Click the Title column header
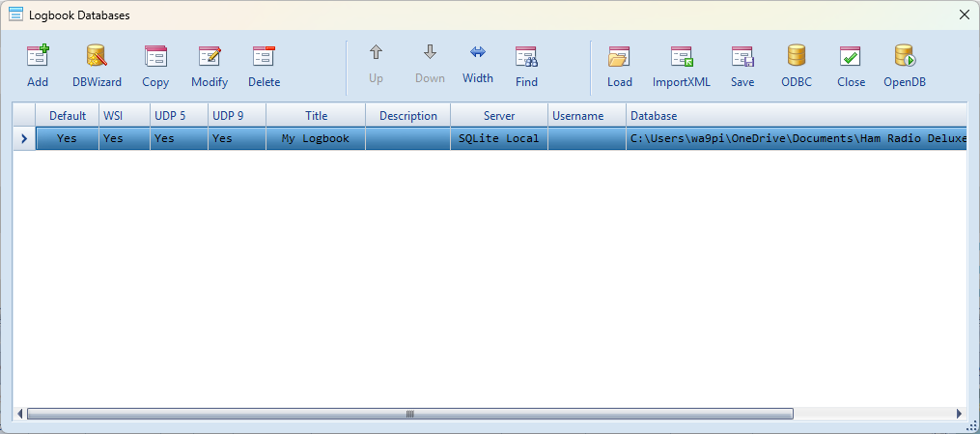Screen dimensions: 980x434 click(x=316, y=116)
